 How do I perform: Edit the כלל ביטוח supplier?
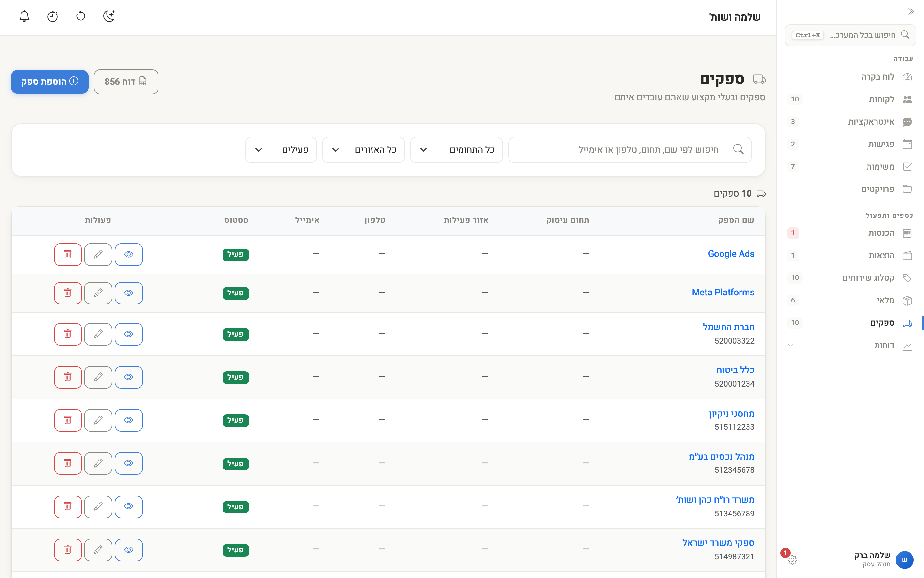pos(98,377)
